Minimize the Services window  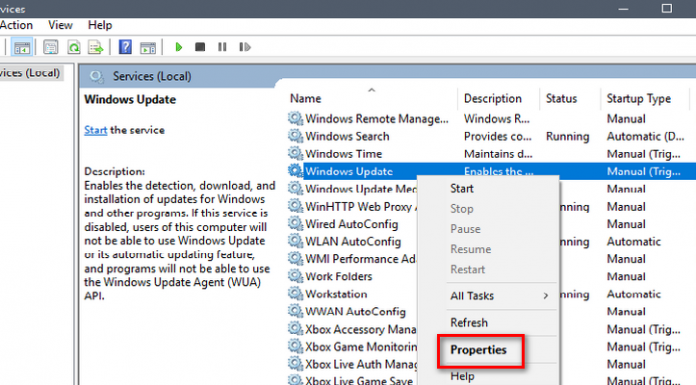623,8
